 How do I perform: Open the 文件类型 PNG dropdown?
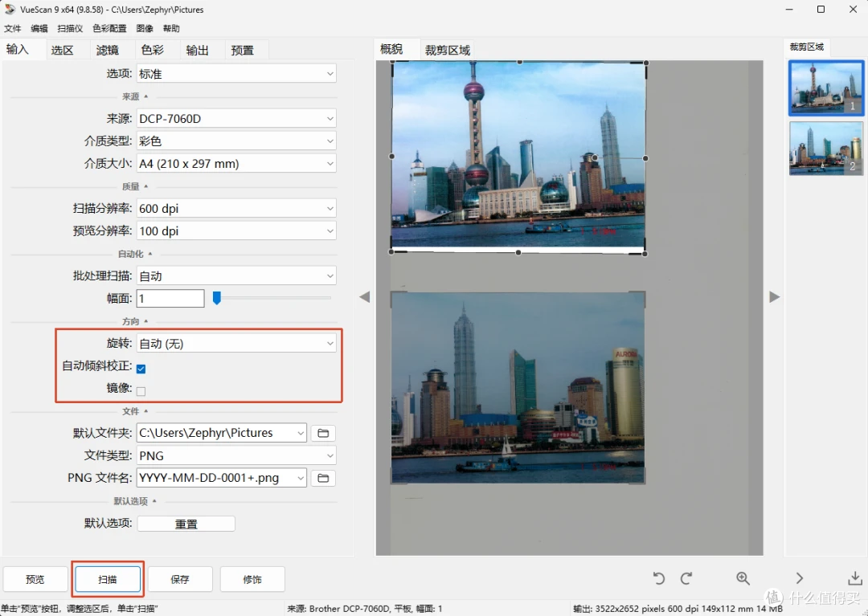pos(236,455)
